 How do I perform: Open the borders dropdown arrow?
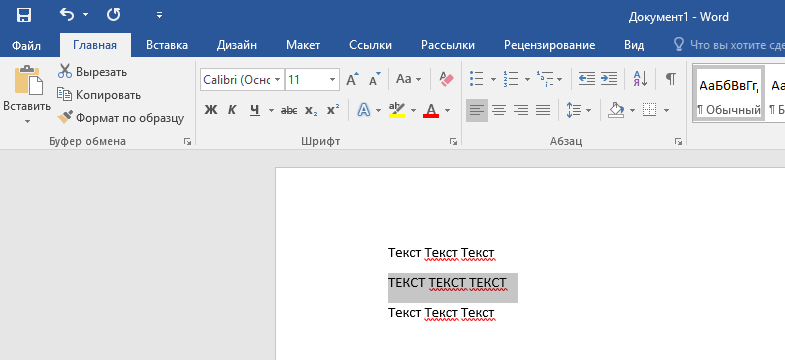[666, 110]
